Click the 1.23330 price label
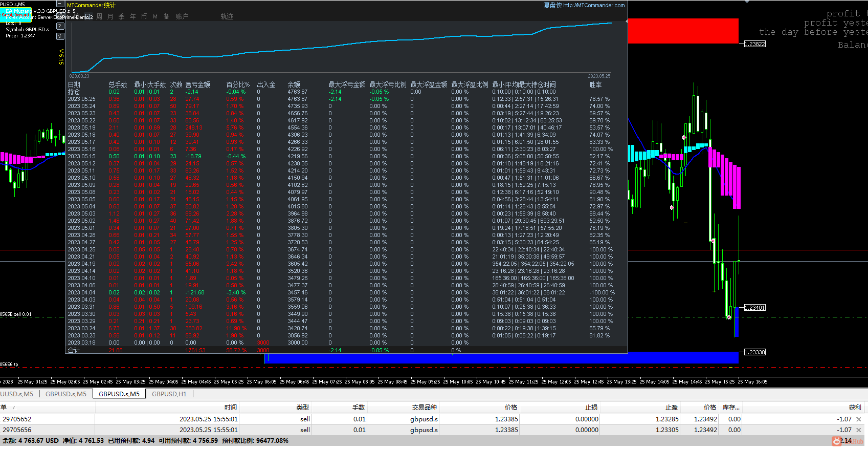Viewport: 868px width, 449px height. (755, 352)
